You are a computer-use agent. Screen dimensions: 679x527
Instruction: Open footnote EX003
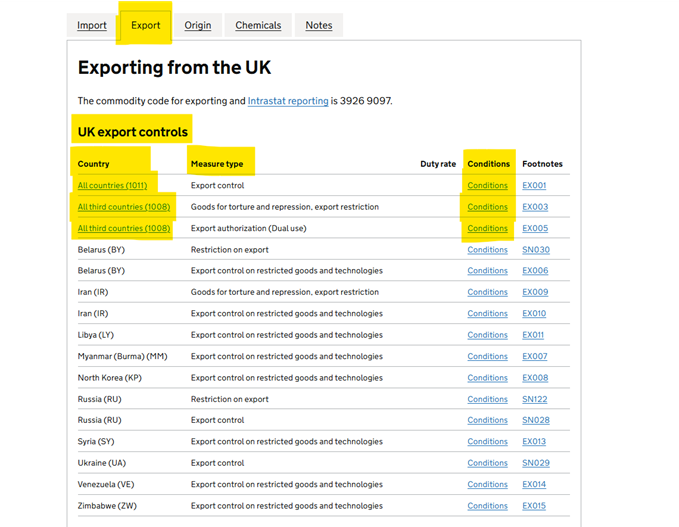534,207
